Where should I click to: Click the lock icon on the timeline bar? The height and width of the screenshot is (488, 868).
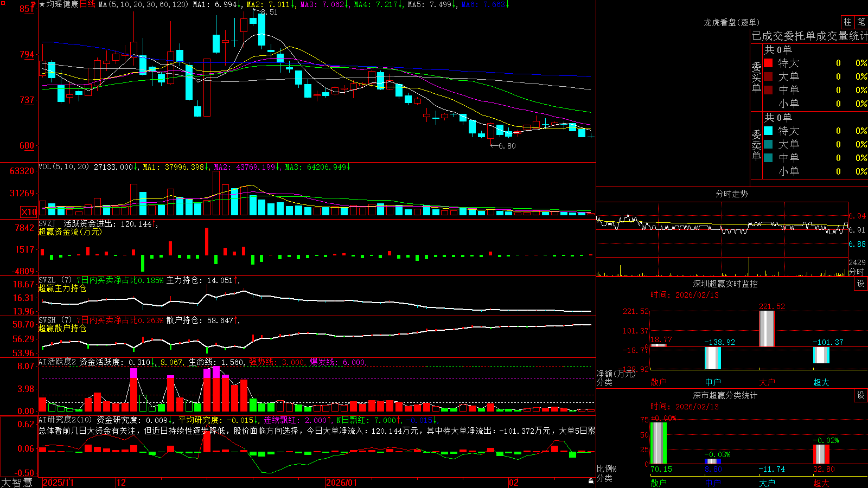(591, 481)
